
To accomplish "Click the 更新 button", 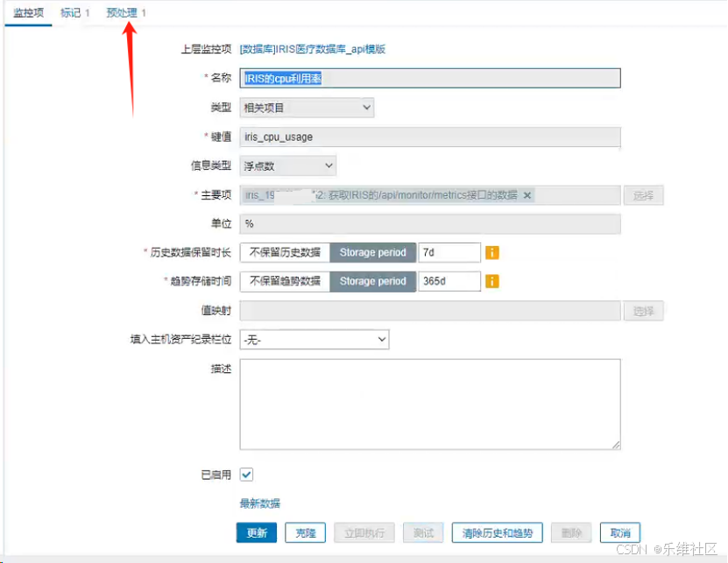I will pos(256,532).
